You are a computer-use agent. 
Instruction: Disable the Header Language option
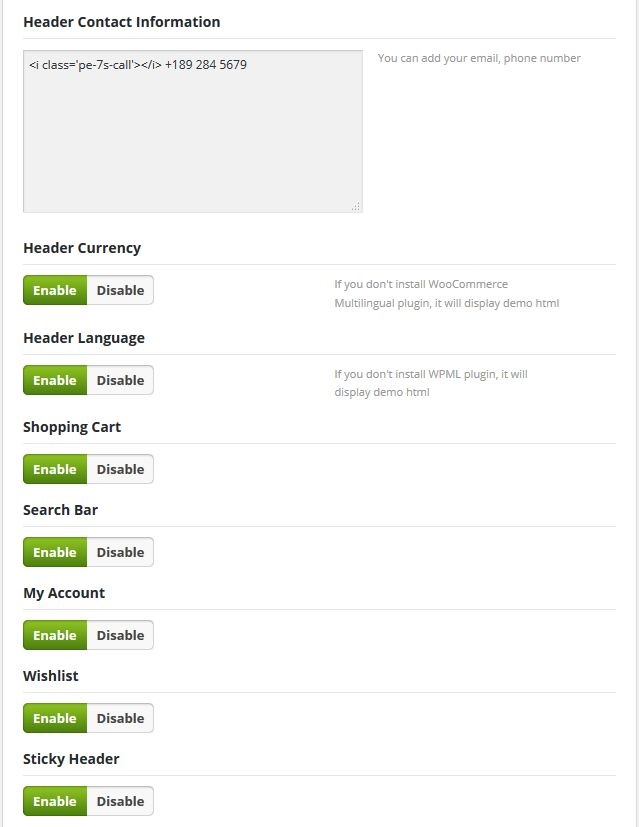[120, 380]
